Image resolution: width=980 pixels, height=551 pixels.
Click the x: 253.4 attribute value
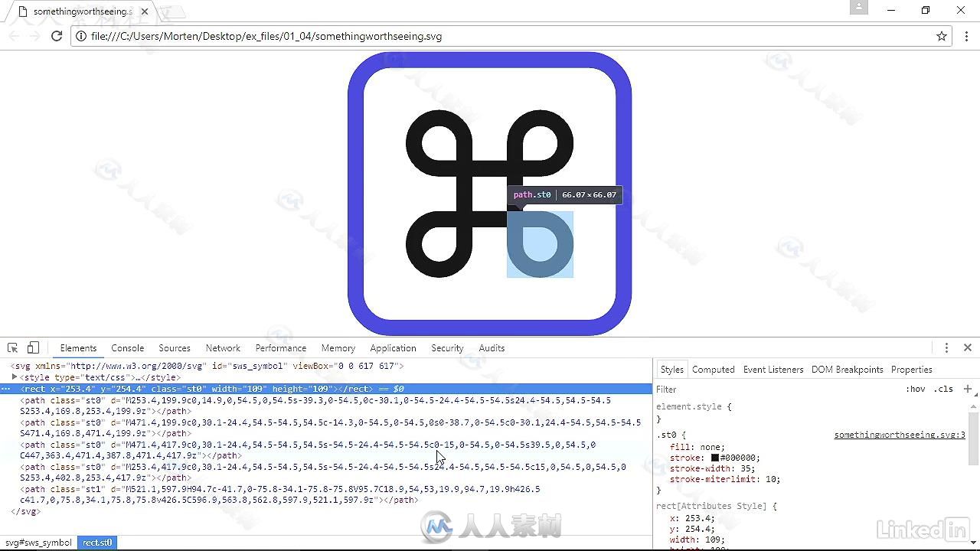point(697,518)
